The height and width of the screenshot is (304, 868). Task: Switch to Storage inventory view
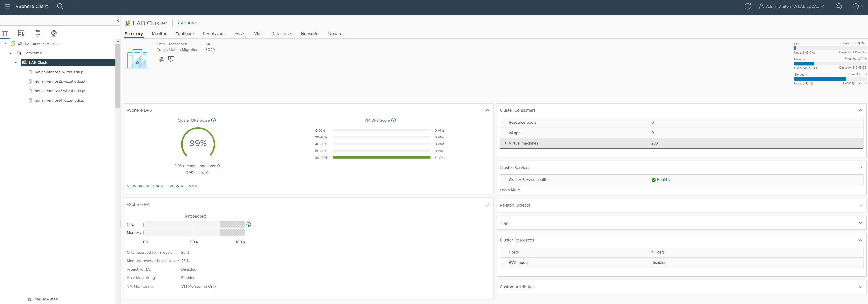click(37, 33)
